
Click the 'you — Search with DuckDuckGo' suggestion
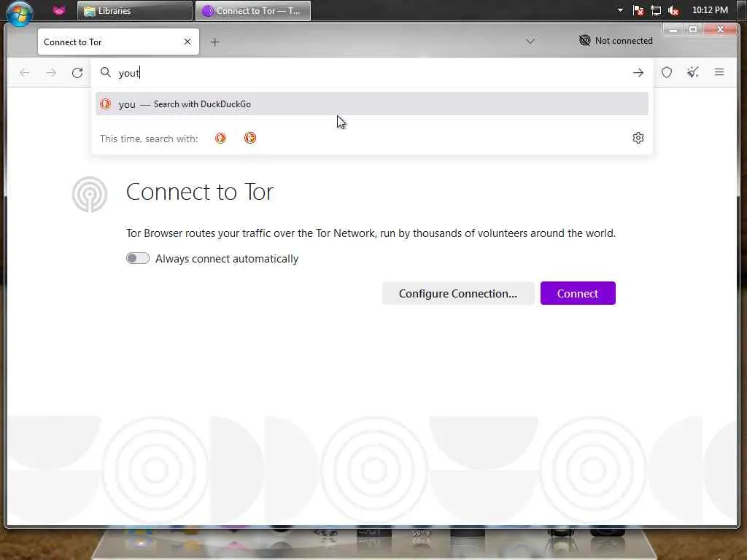pyautogui.click(x=371, y=104)
